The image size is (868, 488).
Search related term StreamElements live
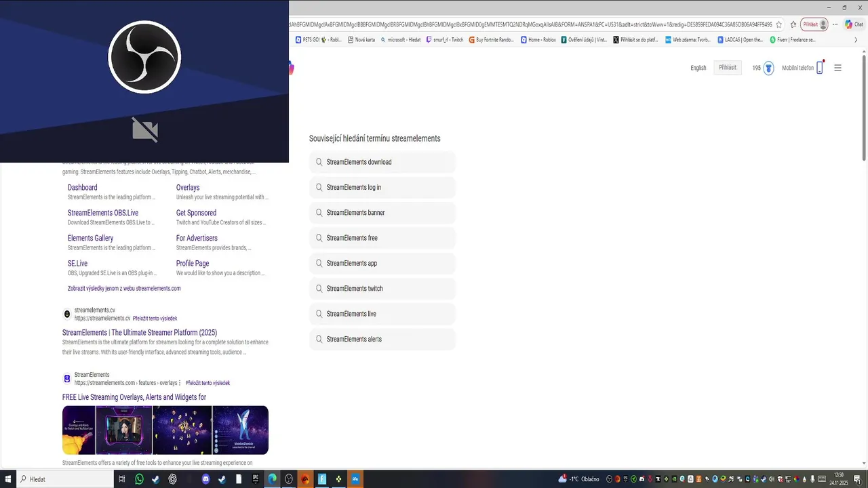coord(382,314)
